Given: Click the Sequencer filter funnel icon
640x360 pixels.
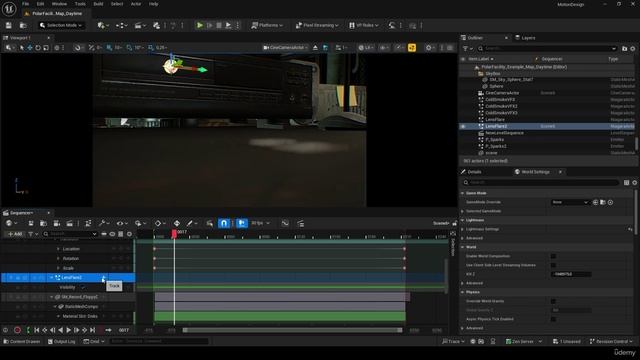Looking at the screenshot, I should coord(30,234).
